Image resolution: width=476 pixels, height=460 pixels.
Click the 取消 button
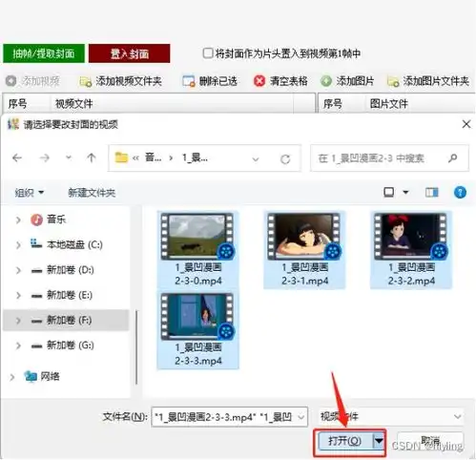pos(430,441)
